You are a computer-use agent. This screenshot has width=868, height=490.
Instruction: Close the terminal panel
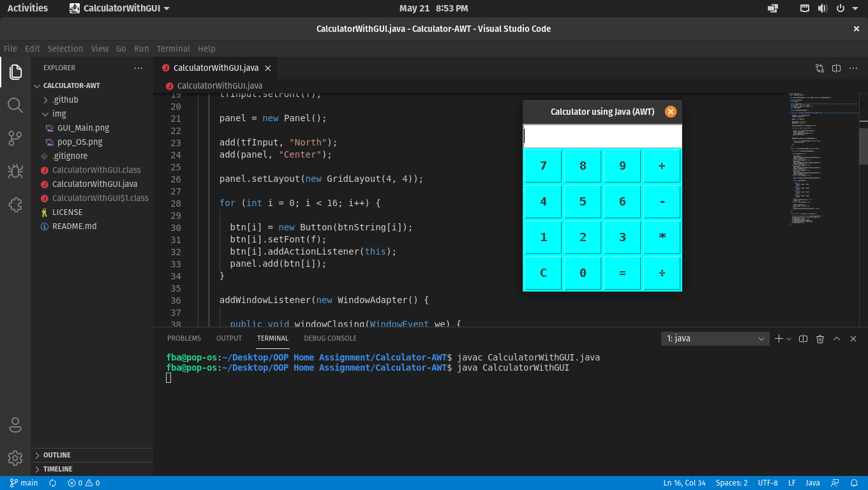(853, 339)
